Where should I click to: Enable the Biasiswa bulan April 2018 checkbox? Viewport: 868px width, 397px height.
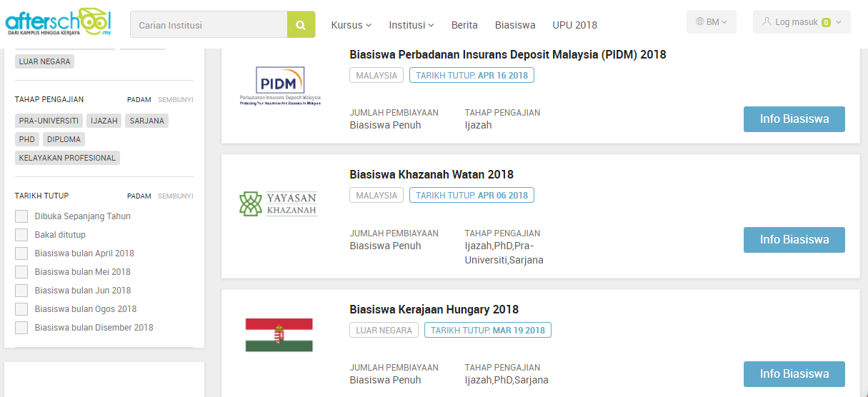click(21, 253)
